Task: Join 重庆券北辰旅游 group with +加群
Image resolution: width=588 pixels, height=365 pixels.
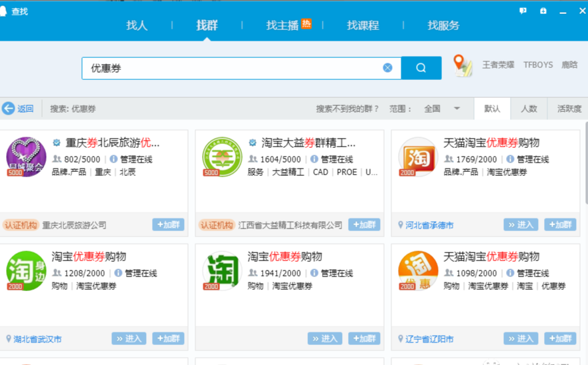Action: tap(169, 224)
